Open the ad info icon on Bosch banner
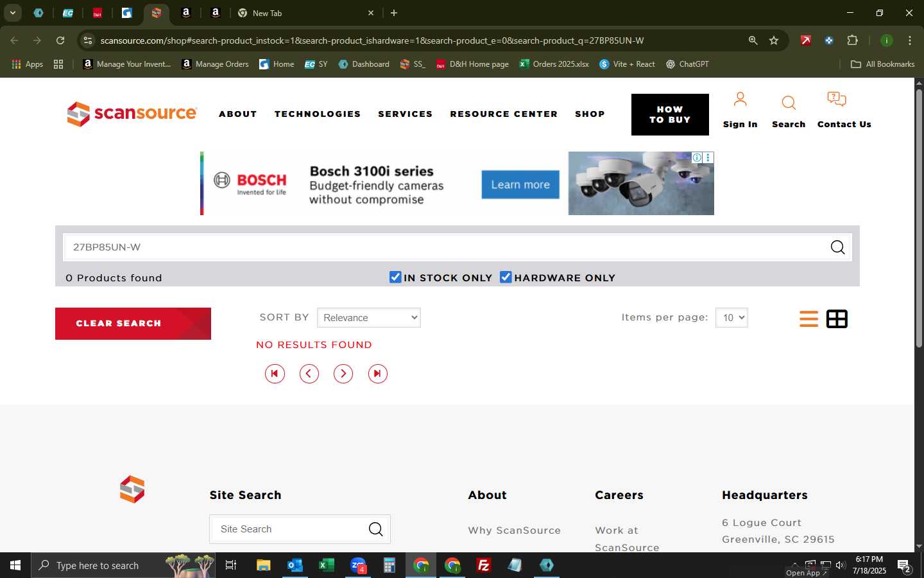Screen dimensions: 924x578 697,157
